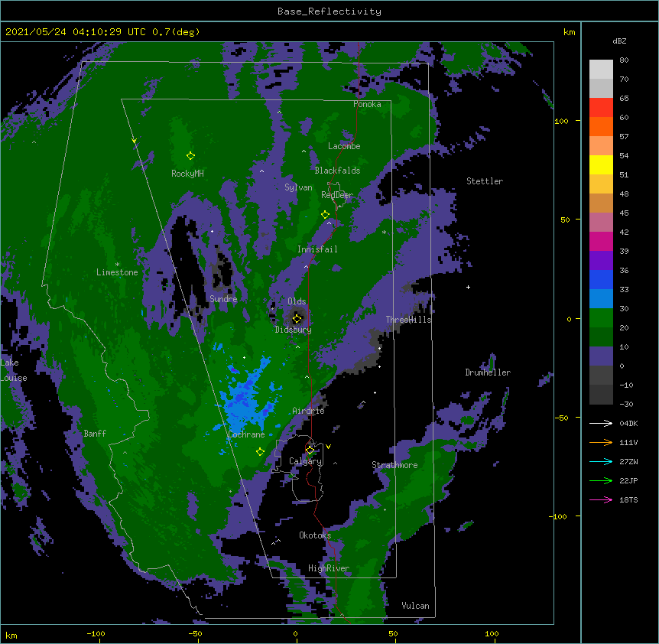Image resolution: width=659 pixels, height=644 pixels.
Task: Click the Drumheller town label
Action: pos(488,372)
